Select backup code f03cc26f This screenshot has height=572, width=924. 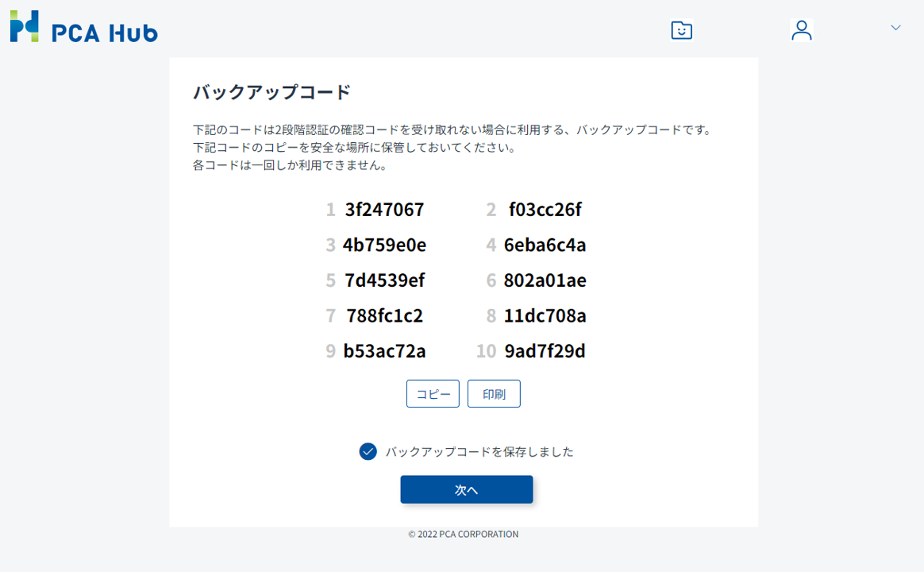(545, 210)
